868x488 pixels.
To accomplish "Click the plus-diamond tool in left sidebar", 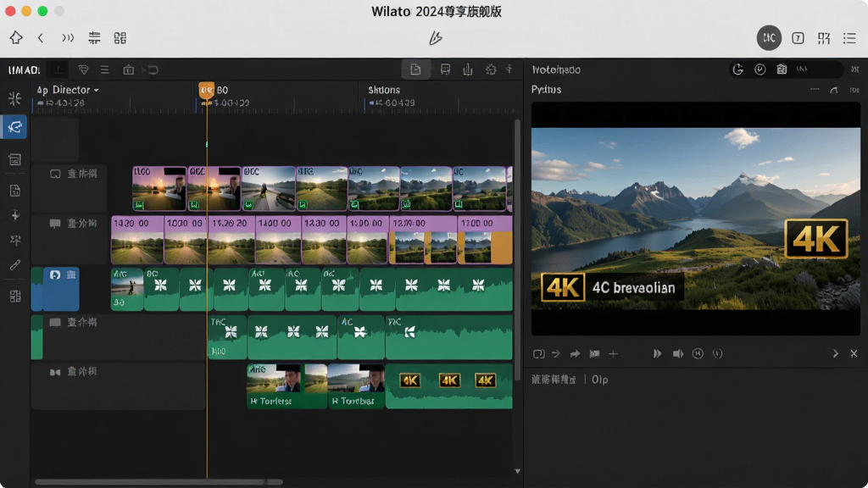I will coord(15,215).
